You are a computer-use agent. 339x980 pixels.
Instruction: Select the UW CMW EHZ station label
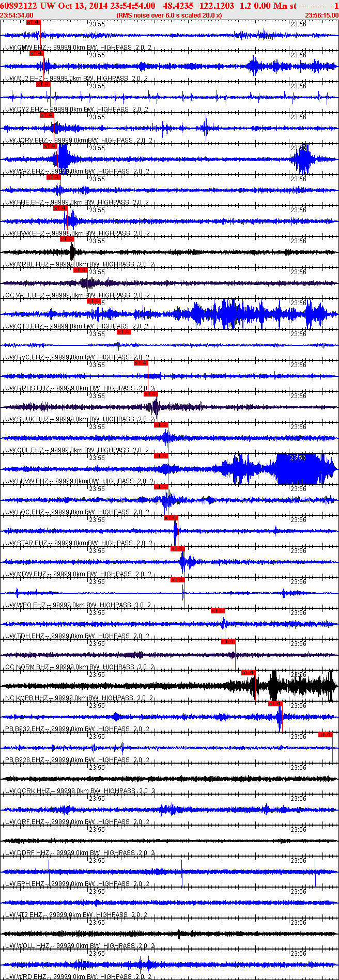(25, 48)
